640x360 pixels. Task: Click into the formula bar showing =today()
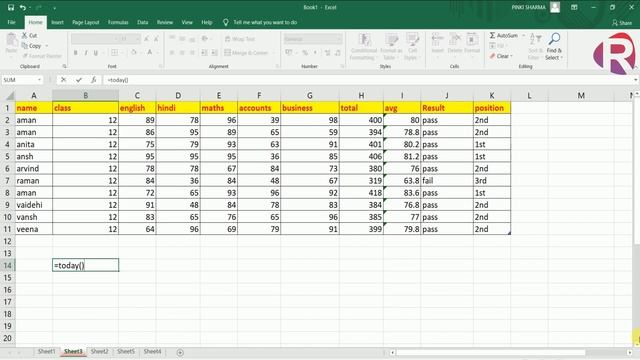click(367, 80)
